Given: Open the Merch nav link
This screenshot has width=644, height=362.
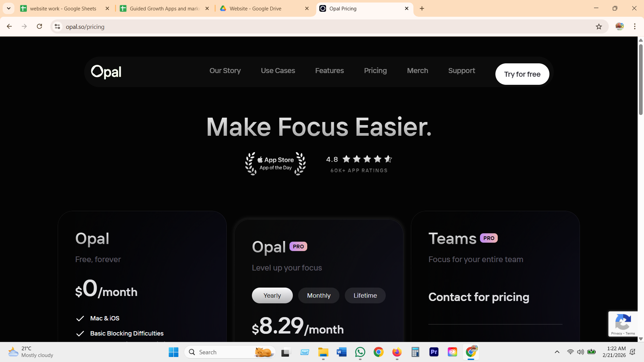Looking at the screenshot, I should [418, 71].
